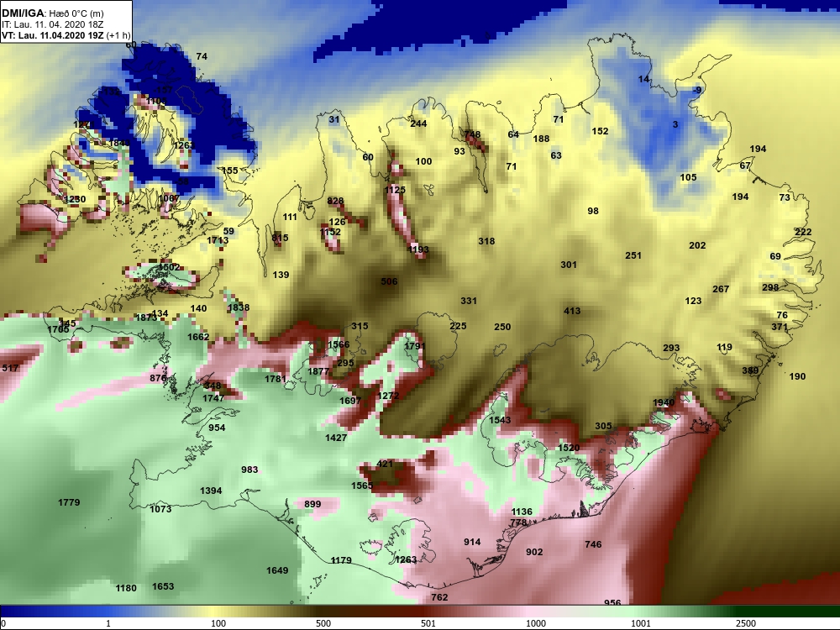Click the map value "318"
840x630 pixels.
[x=486, y=241]
